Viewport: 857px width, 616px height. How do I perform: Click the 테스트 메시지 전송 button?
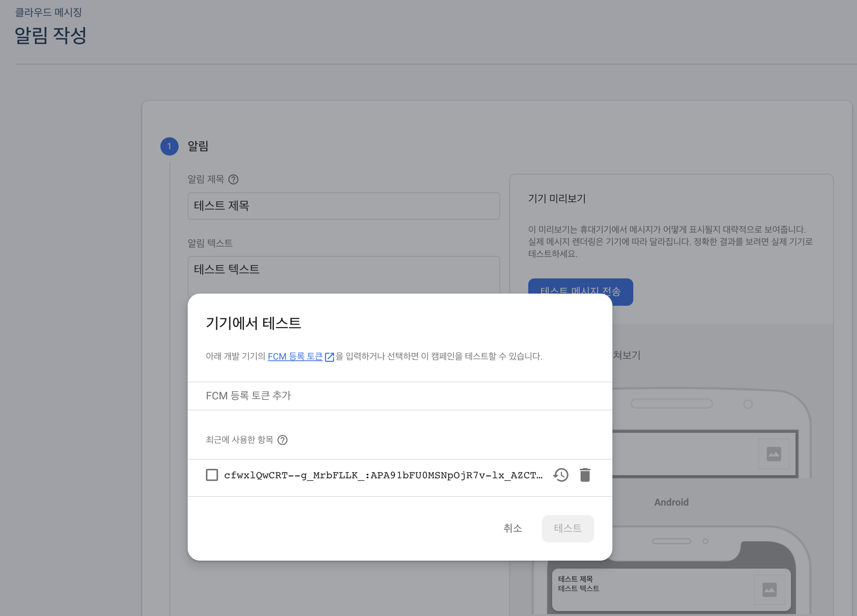tap(580, 287)
